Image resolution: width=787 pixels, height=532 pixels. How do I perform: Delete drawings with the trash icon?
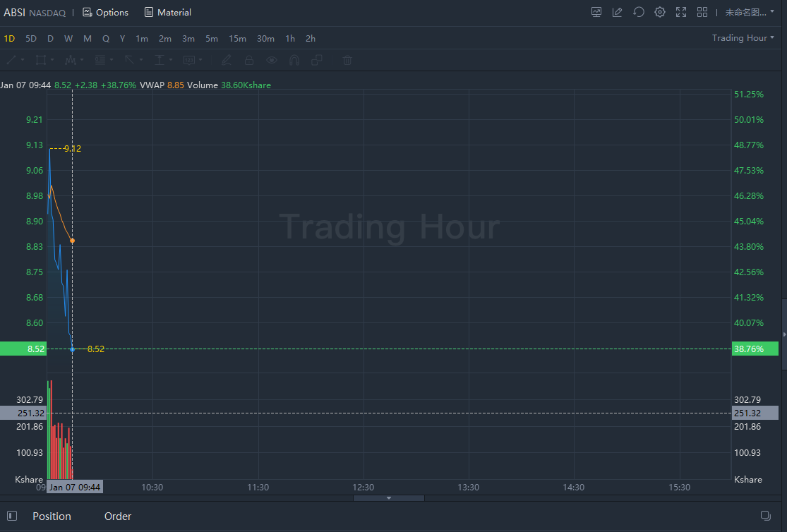click(347, 60)
